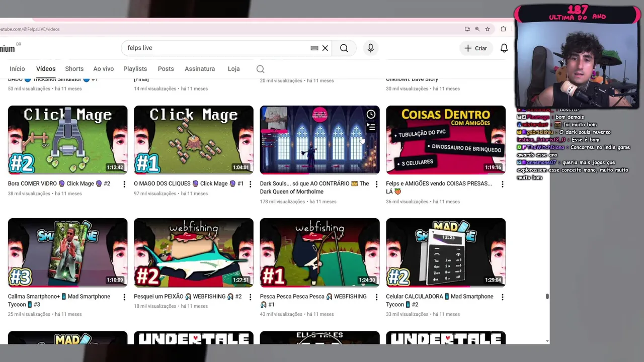
Task: Open options for COISAS PRESAS video
Action: (502, 185)
